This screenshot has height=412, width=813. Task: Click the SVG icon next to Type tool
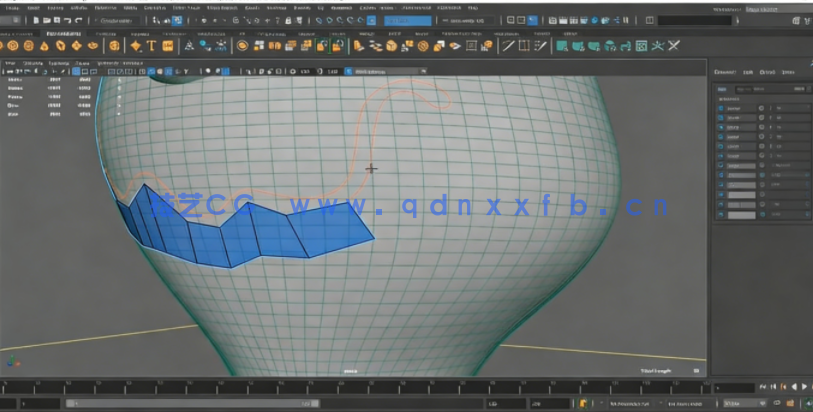pos(168,45)
